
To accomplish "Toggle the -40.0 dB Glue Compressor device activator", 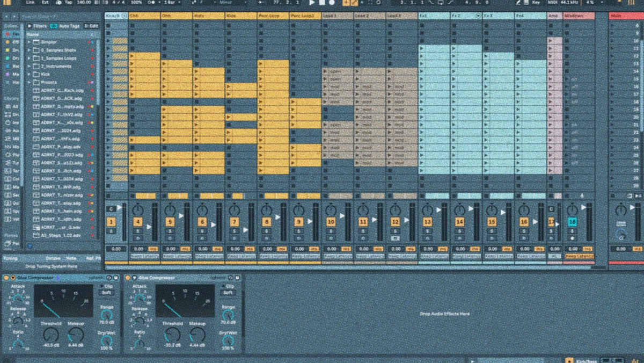I will pos(6,278).
